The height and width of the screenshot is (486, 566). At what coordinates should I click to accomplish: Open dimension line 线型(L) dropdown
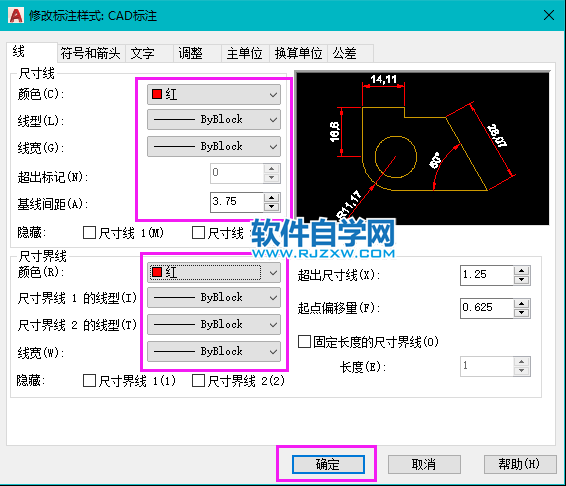(x=214, y=120)
